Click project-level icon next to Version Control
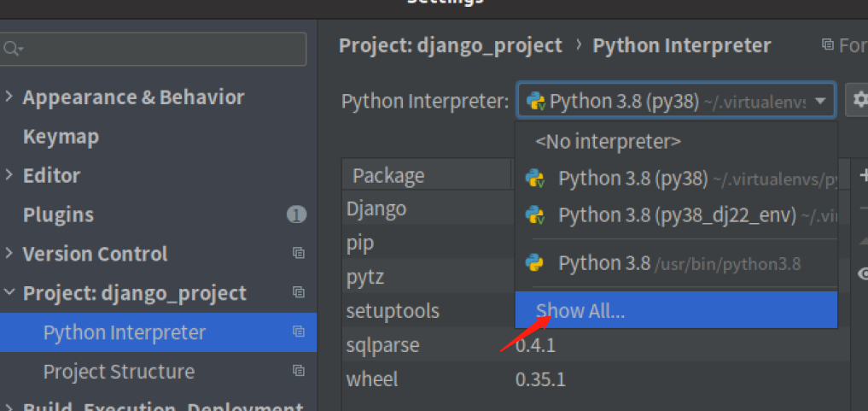The height and width of the screenshot is (411, 868). tap(299, 253)
